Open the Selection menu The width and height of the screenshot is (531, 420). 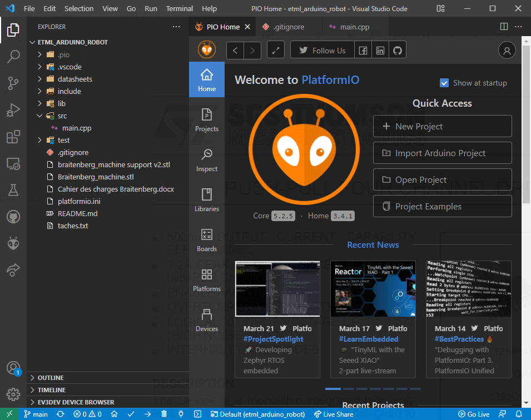(x=79, y=8)
